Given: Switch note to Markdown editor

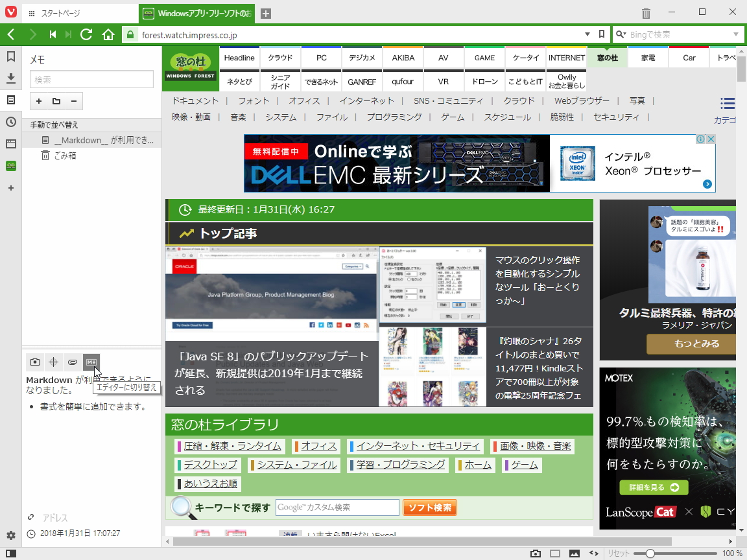Looking at the screenshot, I should point(91,362).
